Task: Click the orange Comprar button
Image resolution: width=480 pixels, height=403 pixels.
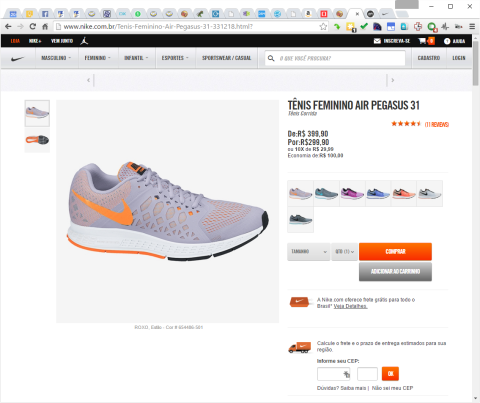Action: point(395,252)
